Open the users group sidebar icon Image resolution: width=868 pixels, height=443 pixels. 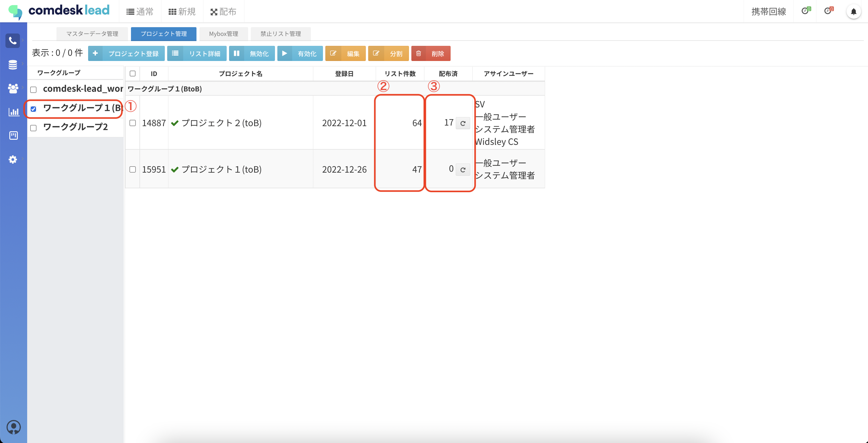[13, 88]
